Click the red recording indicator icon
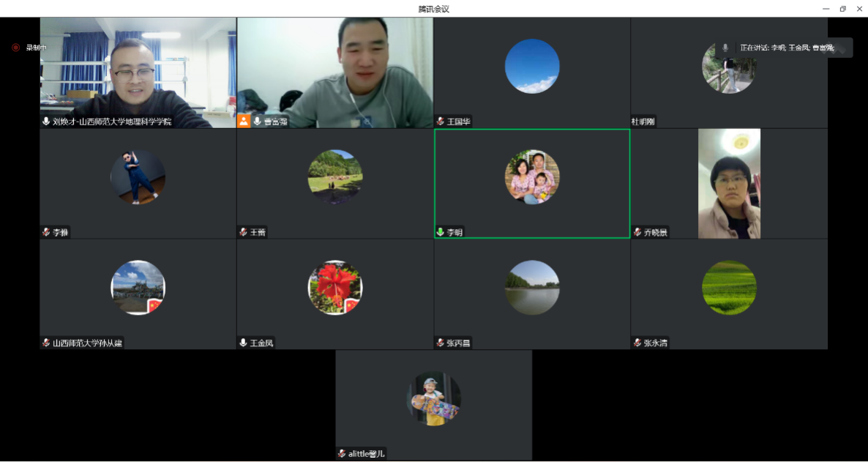This screenshot has height=462, width=868. click(x=15, y=48)
